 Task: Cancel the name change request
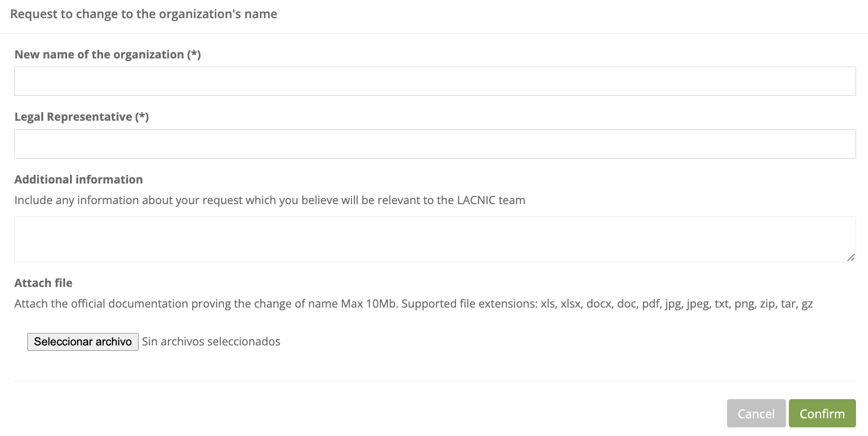click(x=756, y=413)
